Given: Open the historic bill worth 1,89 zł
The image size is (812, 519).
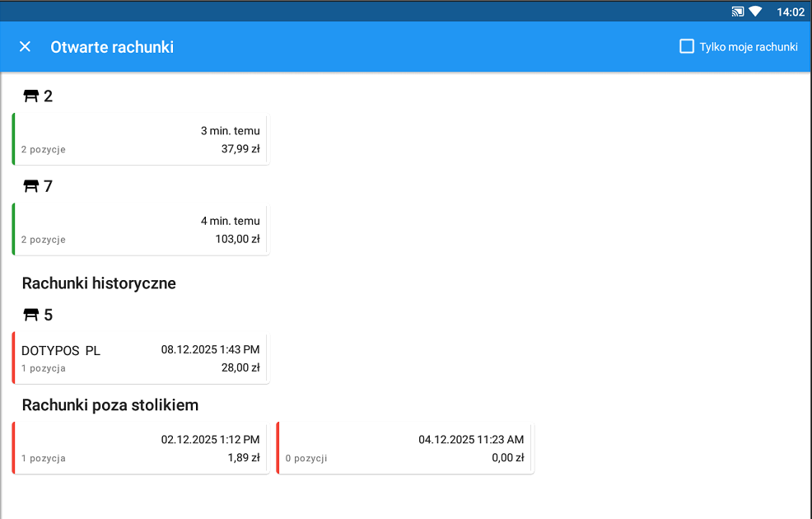Looking at the screenshot, I should (x=141, y=448).
